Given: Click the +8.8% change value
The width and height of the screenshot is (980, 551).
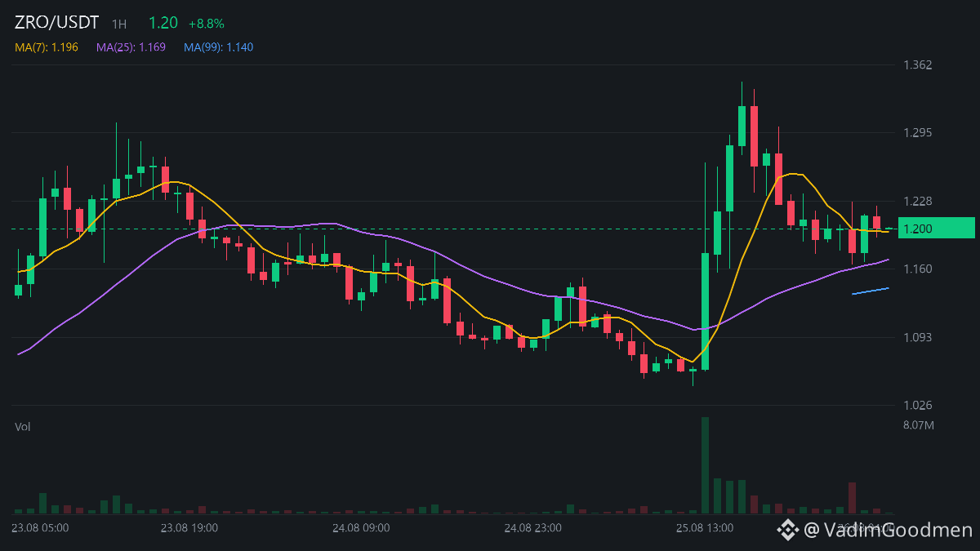Looking at the screenshot, I should point(206,24).
